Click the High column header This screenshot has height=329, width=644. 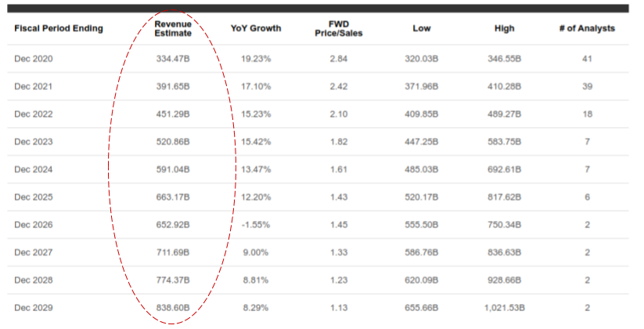point(505,29)
